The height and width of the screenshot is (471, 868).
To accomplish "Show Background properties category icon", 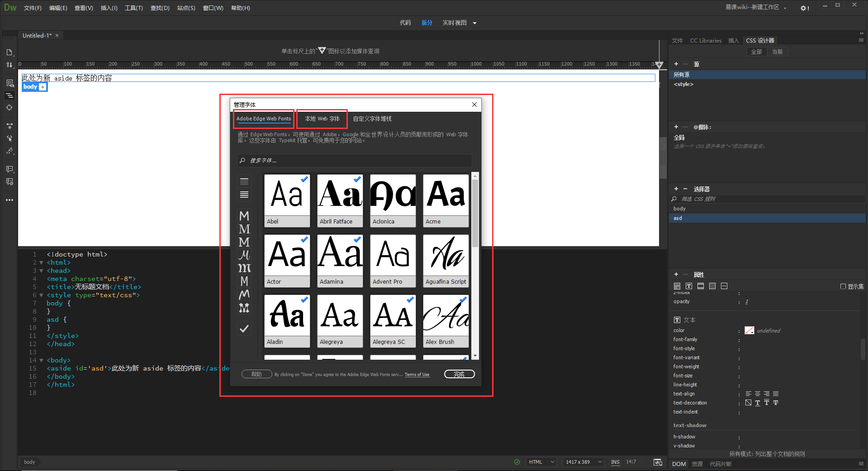I will click(712, 286).
